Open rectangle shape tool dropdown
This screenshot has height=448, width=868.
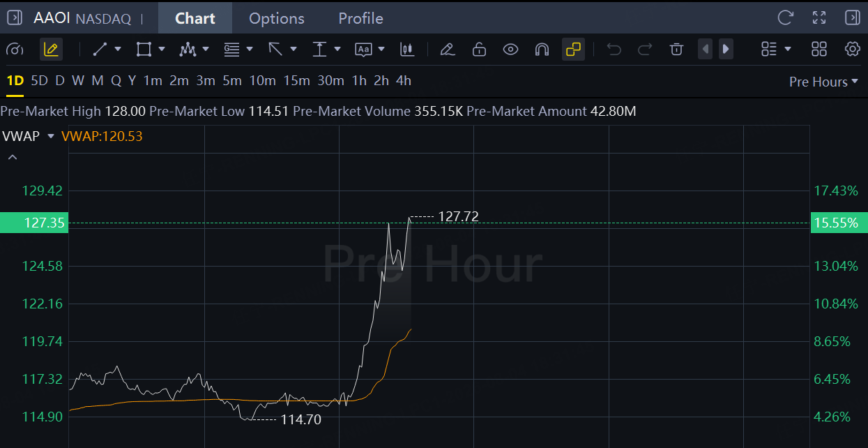[162, 50]
